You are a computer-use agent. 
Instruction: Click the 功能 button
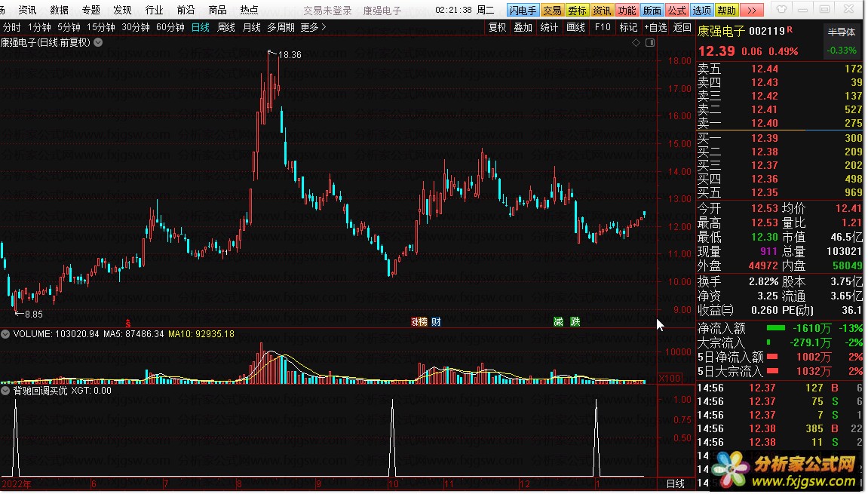click(x=627, y=11)
